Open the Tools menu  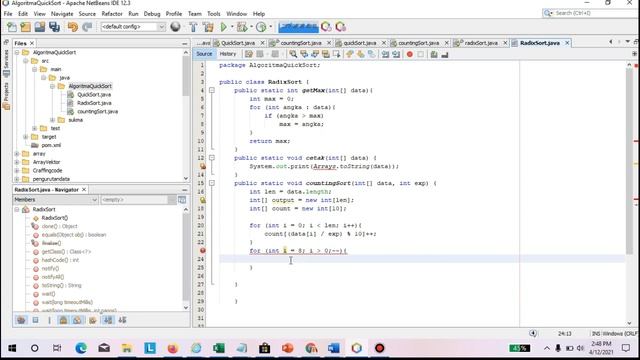(213, 13)
